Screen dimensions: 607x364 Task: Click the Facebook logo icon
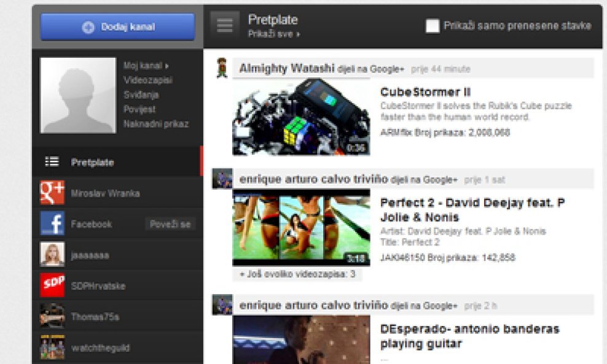(52, 223)
